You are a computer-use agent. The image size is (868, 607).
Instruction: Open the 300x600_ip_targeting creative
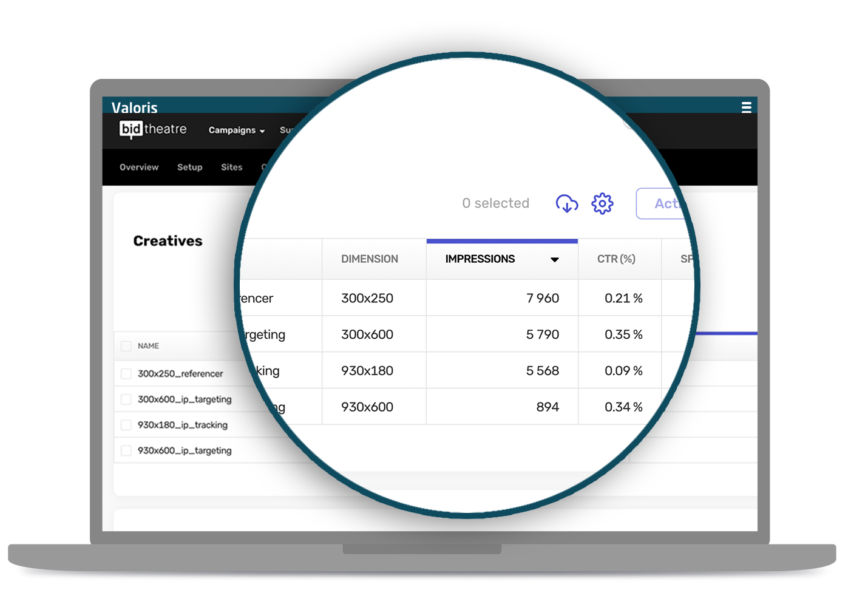pos(185,399)
